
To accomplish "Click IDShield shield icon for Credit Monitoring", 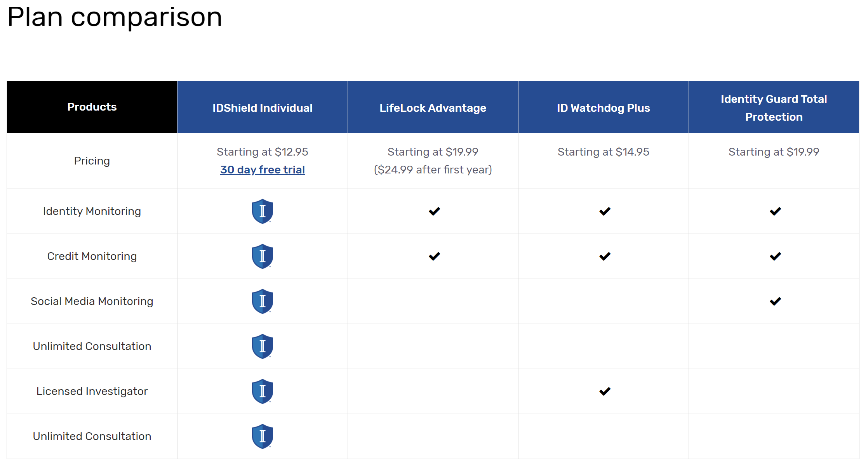I will (x=263, y=256).
